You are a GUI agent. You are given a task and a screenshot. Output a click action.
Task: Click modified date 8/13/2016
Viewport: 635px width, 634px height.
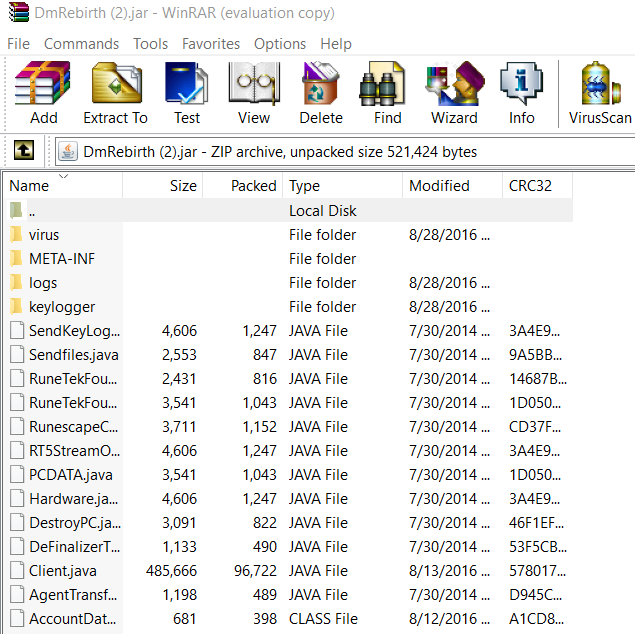coord(449,570)
